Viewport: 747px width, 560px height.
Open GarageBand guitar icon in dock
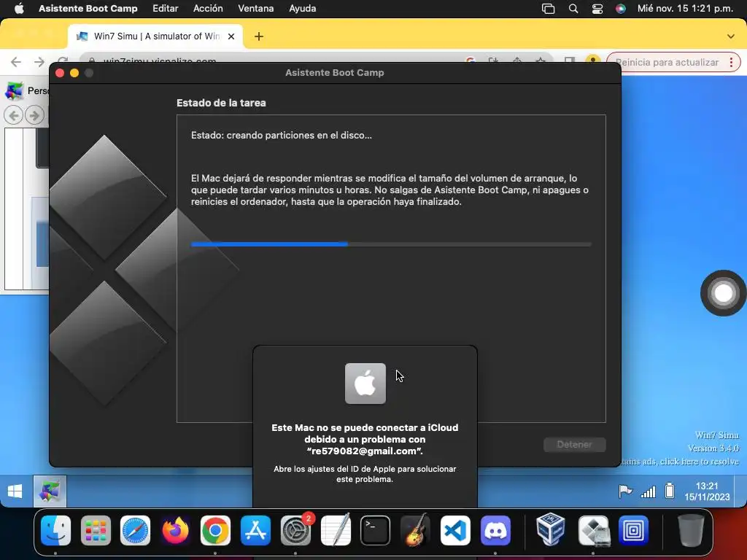(x=415, y=530)
